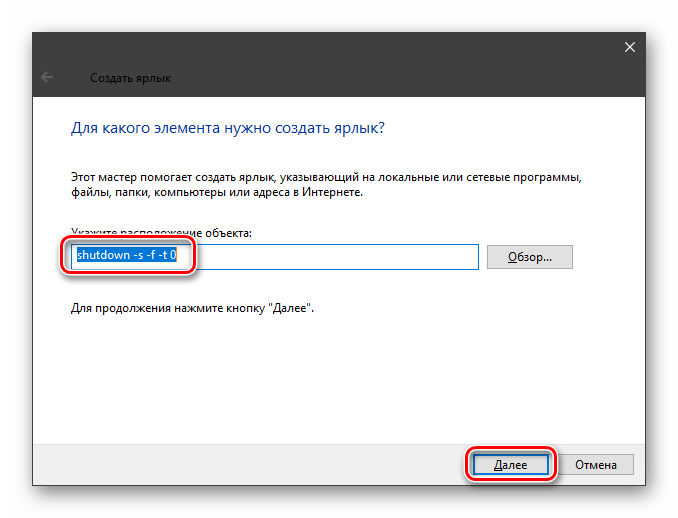Image resolution: width=678 pixels, height=518 pixels.
Task: Click the description line starting with Этот мастер
Action: 326,177
